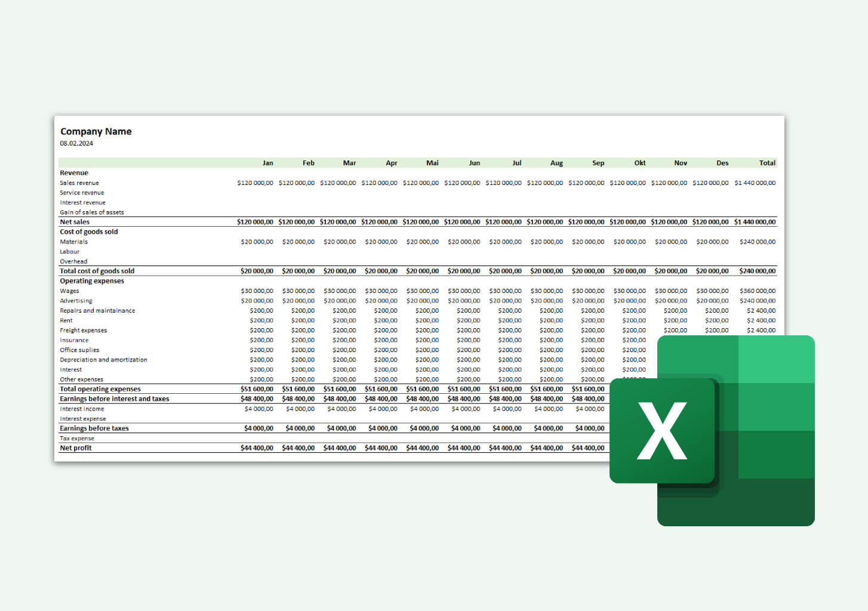Click the Net profit value under Sep
Screen dimensions: 868x611
[588, 448]
